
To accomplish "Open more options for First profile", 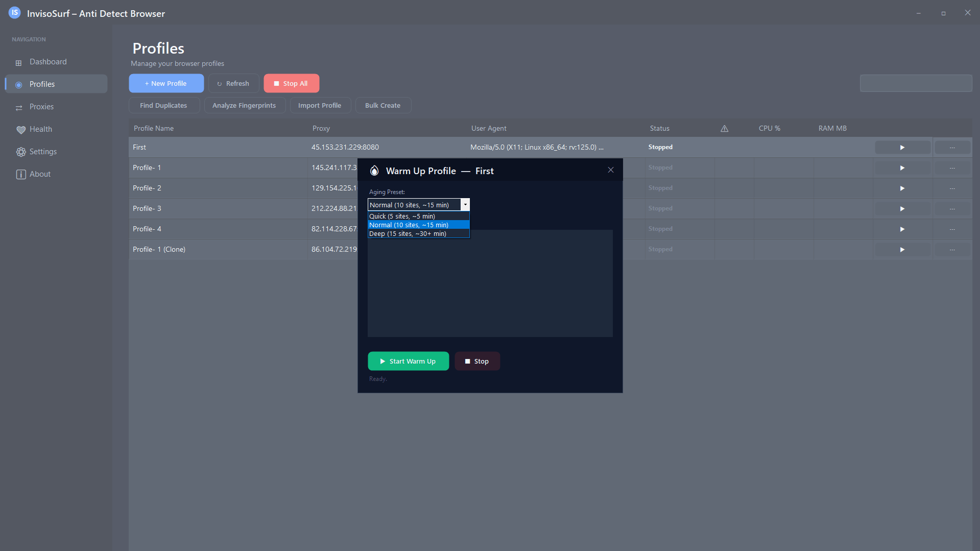I will click(x=952, y=148).
